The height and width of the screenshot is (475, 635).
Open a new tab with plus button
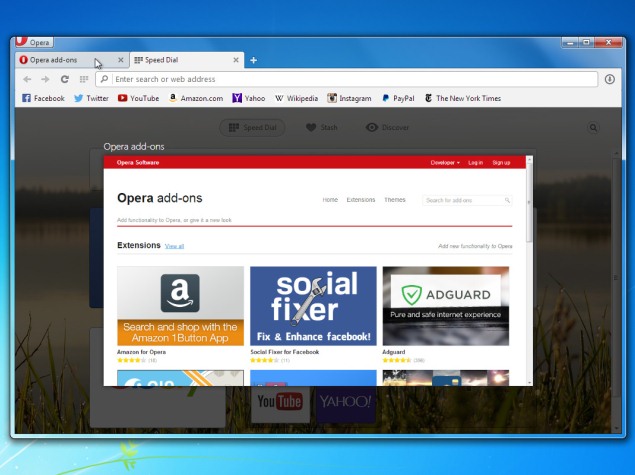(x=254, y=60)
